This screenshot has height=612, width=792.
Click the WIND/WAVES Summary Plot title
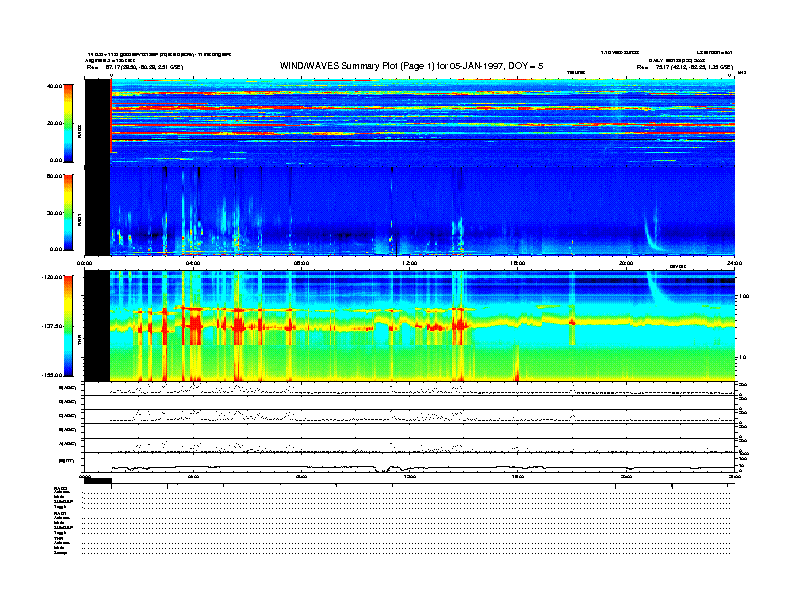point(412,66)
